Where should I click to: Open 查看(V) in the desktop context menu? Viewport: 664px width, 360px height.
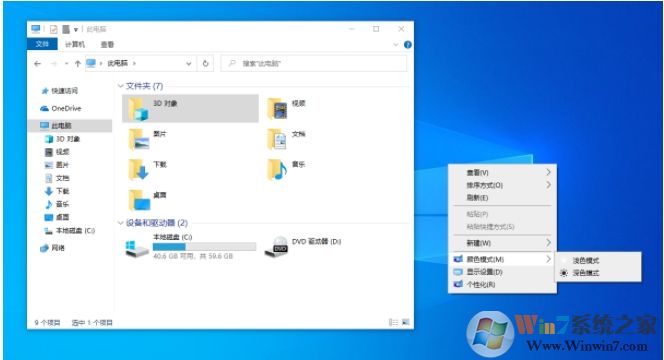pos(502,172)
